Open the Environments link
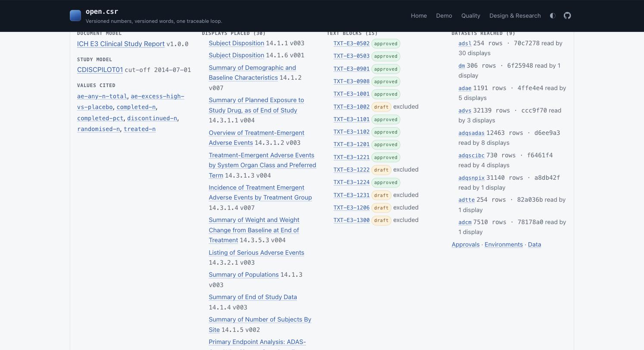Screen dimensions: 644x350 tap(503, 244)
